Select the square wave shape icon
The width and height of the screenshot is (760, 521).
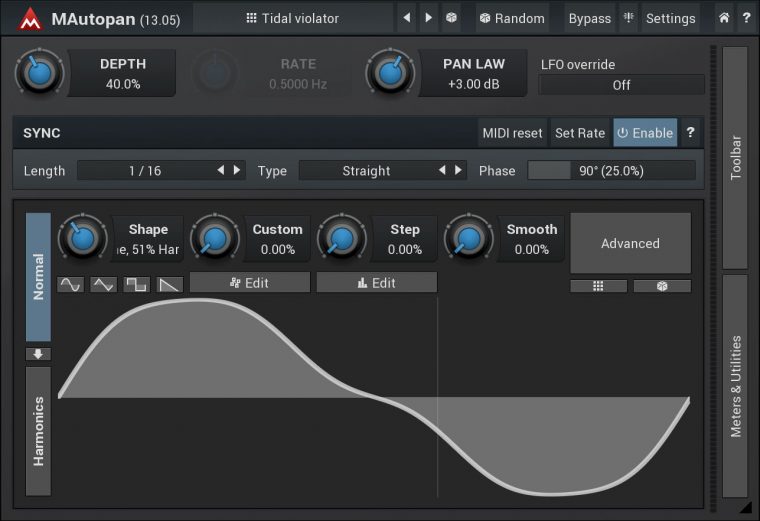(136, 284)
